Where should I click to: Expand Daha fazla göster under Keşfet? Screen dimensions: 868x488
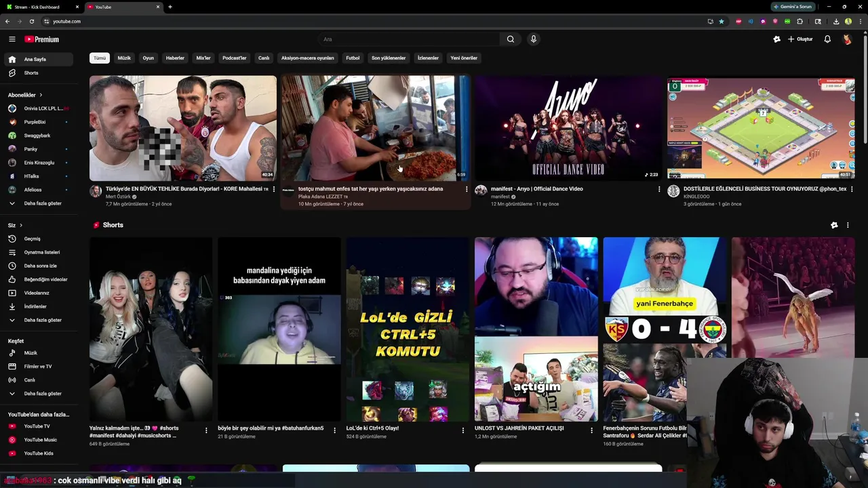click(x=37, y=393)
